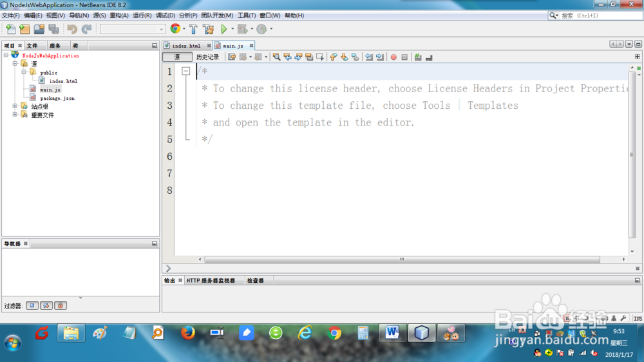Select package.json in project tree
Image resolution: width=644 pixels, height=362 pixels.
coord(57,98)
